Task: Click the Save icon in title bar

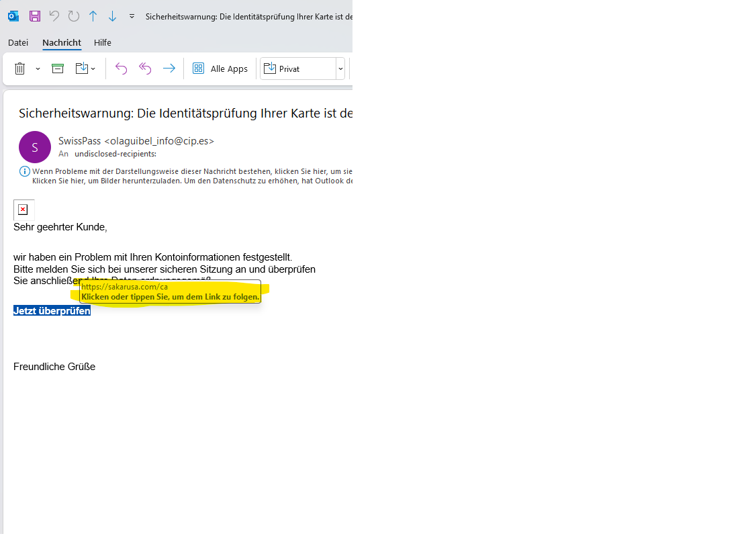Action: coord(35,16)
